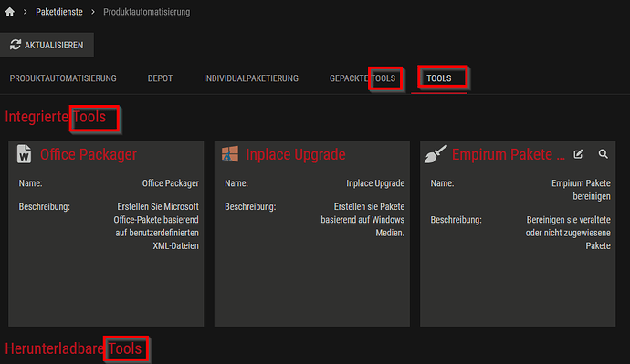This screenshot has height=364, width=630.
Task: Click the magnifier icon on Empirum card
Action: [604, 153]
